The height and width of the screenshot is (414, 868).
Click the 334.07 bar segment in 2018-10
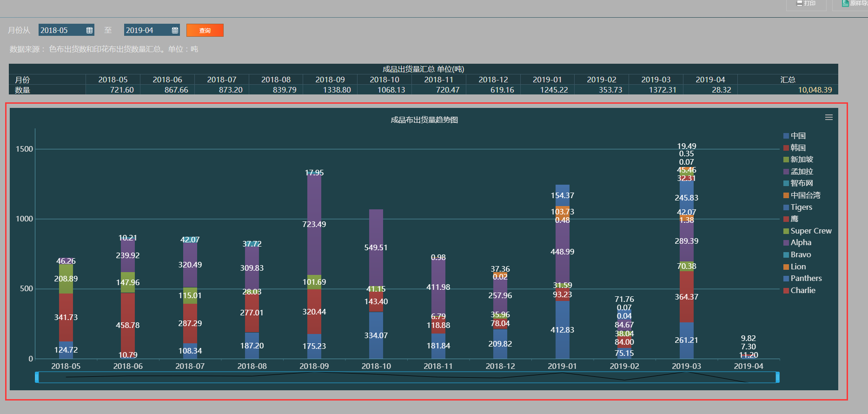click(376, 335)
